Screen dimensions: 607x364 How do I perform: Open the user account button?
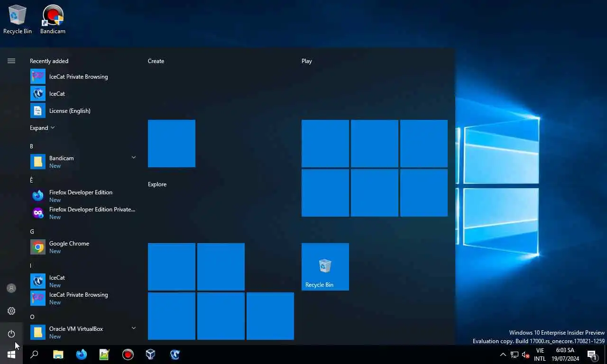click(11, 288)
